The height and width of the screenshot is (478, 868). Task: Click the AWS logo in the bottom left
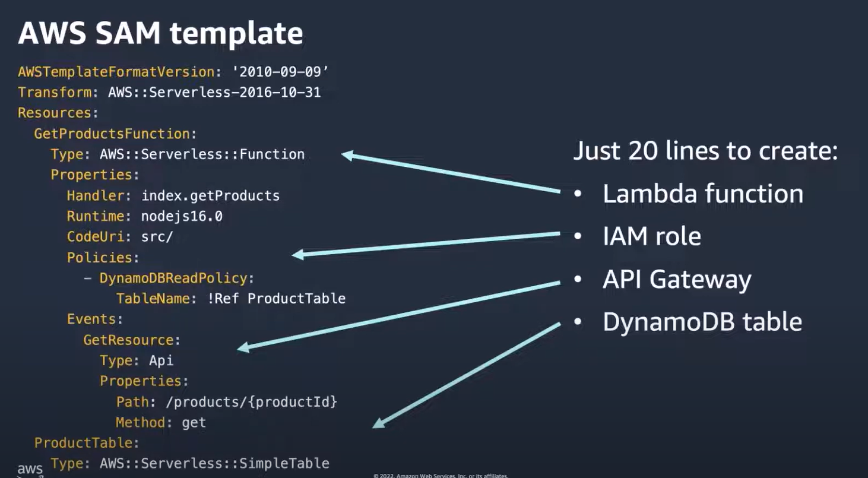point(30,470)
